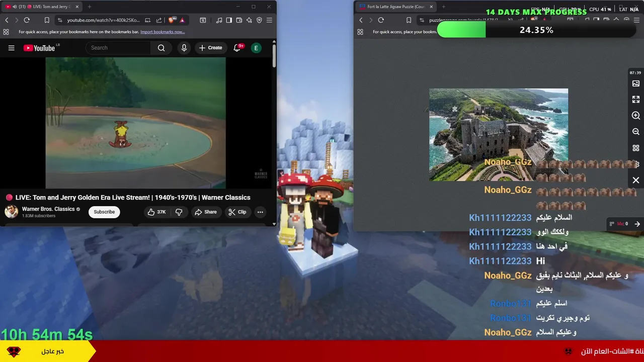Click Import bookmarks now link

click(x=163, y=32)
